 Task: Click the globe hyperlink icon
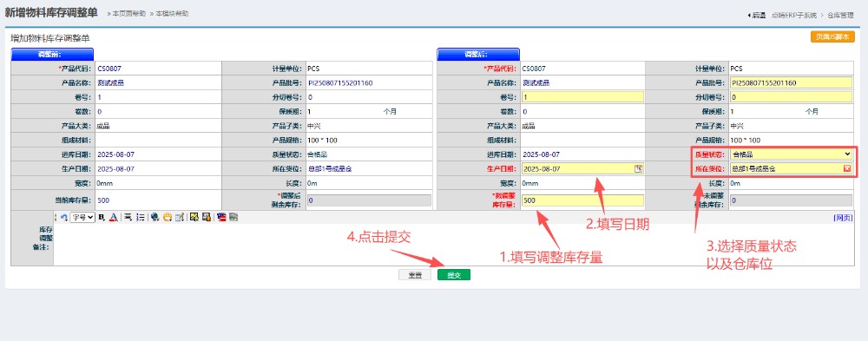[155, 218]
